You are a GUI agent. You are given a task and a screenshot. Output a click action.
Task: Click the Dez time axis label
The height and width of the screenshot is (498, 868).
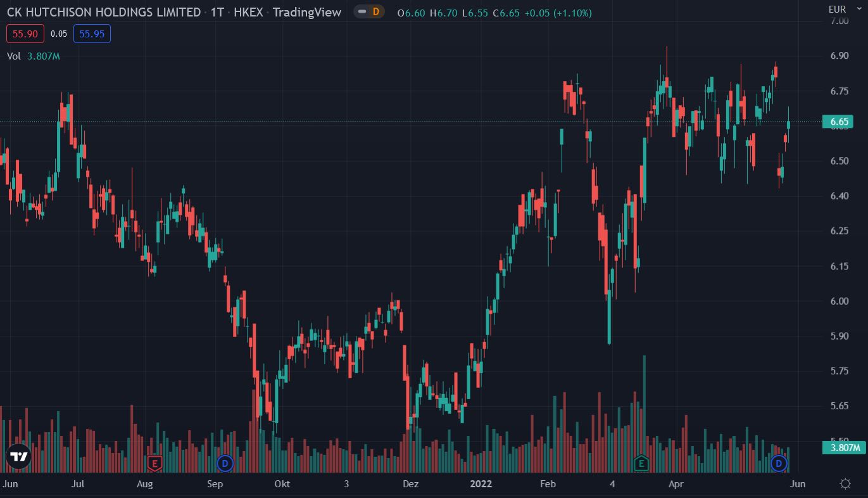[411, 484]
